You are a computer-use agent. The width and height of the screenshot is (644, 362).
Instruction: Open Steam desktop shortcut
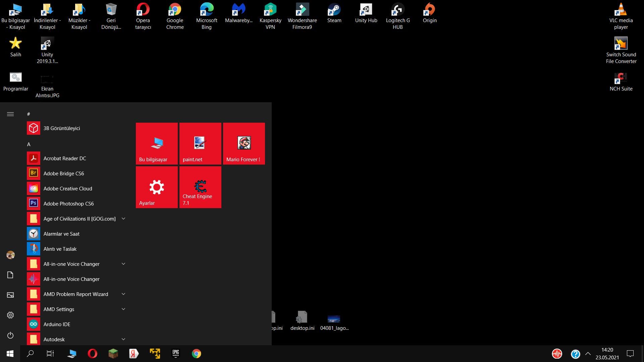click(334, 13)
